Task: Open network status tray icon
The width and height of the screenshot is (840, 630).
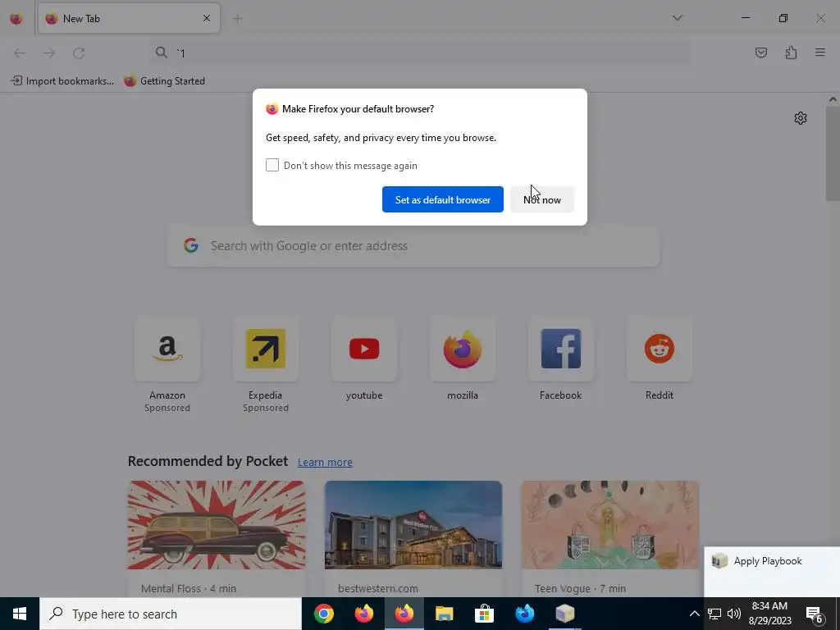Action: coord(714,614)
